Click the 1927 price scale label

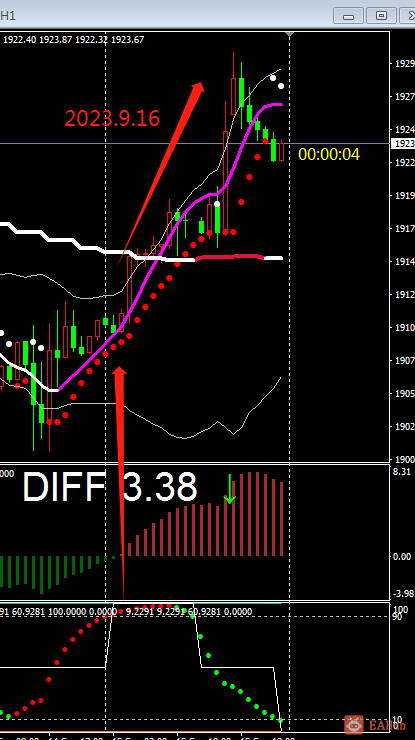[x=405, y=97]
